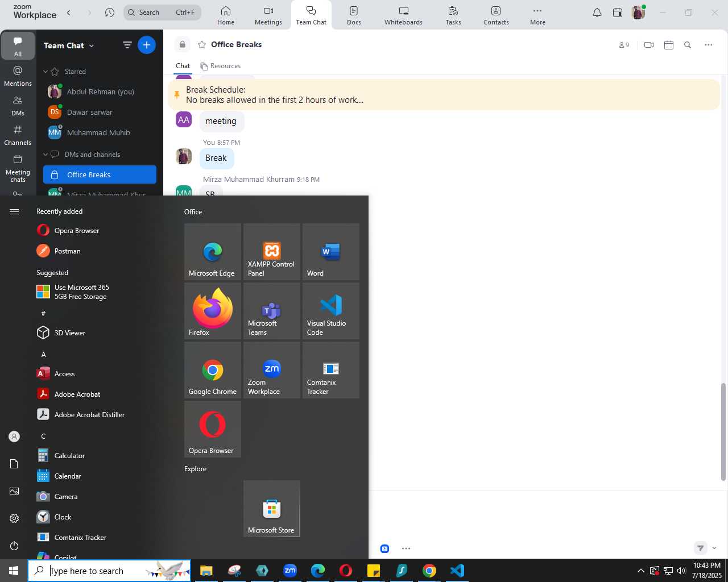Go to Tasks tab
Viewport: 728px width, 582px height.
[453, 15]
